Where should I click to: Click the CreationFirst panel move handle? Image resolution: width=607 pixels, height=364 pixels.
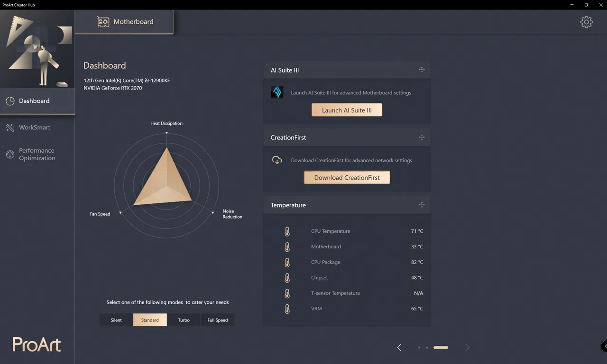[x=422, y=137]
